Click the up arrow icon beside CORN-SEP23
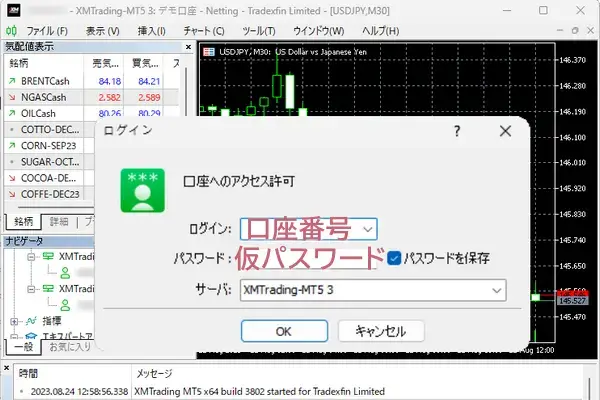Viewport: 600px width, 400px height. point(12,145)
